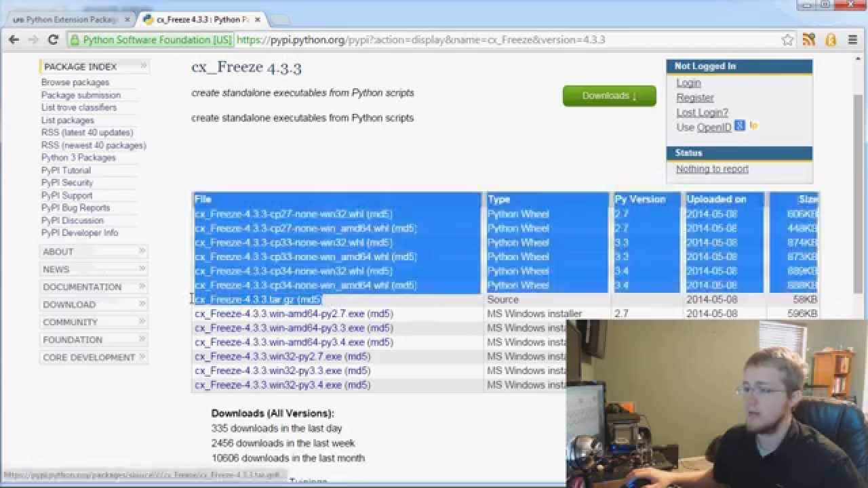868x488 pixels.
Task: Open List trove classifiers link
Action: [x=79, y=107]
